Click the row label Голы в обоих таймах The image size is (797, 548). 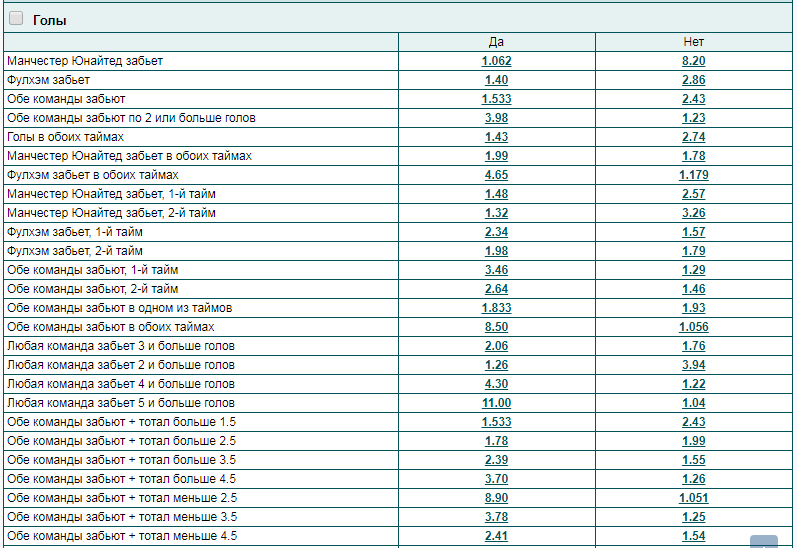[65, 137]
